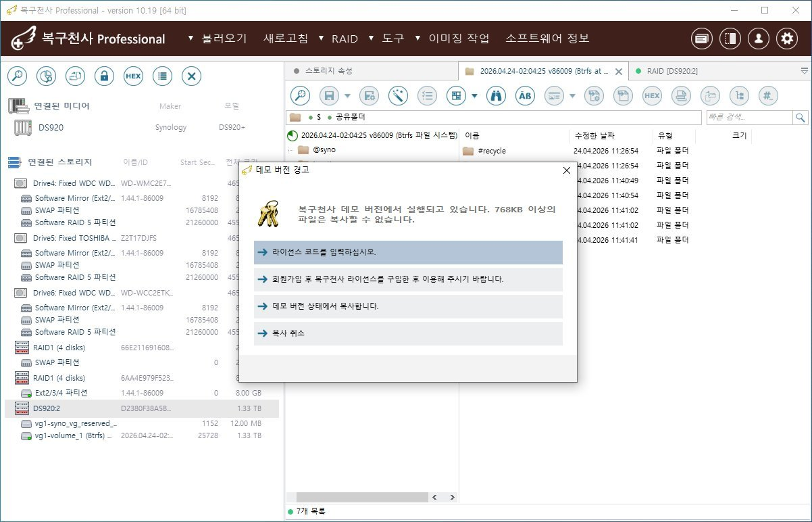The width and height of the screenshot is (812, 522).
Task: Expand the @syno folder tree node
Action: coord(290,150)
